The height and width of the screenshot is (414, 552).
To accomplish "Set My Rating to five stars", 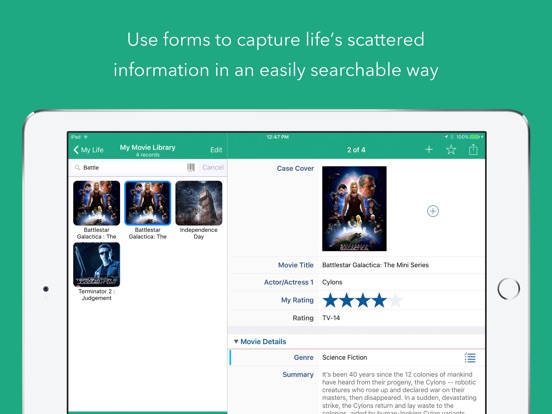I will point(396,300).
